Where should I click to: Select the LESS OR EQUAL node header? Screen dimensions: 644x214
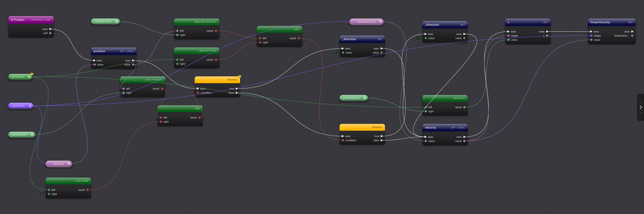click(143, 80)
